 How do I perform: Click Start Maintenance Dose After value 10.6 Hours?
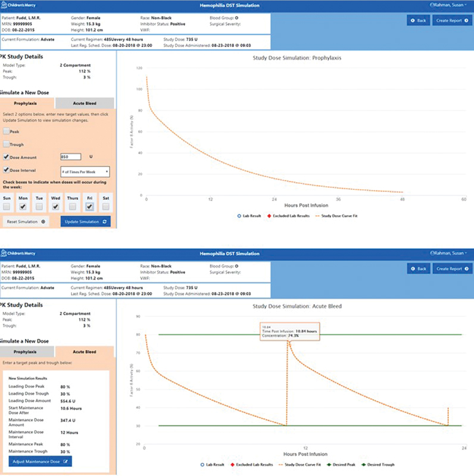point(71,408)
